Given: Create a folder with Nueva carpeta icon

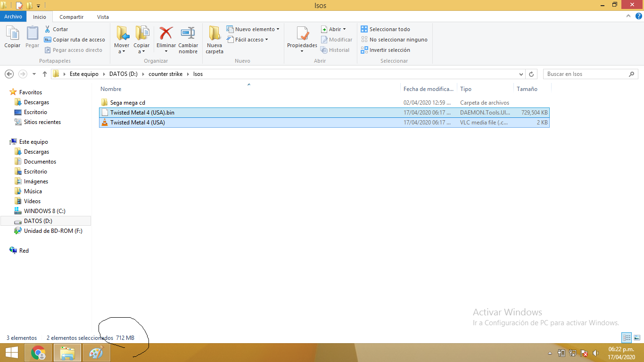Looking at the screenshot, I should click(x=215, y=34).
